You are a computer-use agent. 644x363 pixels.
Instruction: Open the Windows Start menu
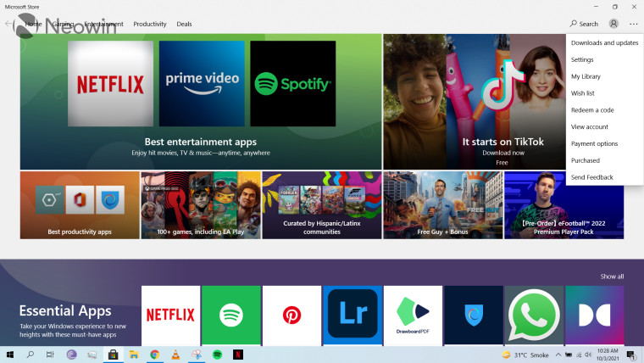10,355
